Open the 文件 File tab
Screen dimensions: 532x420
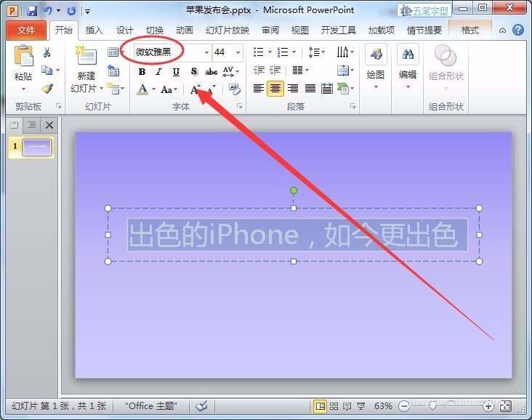pyautogui.click(x=26, y=31)
